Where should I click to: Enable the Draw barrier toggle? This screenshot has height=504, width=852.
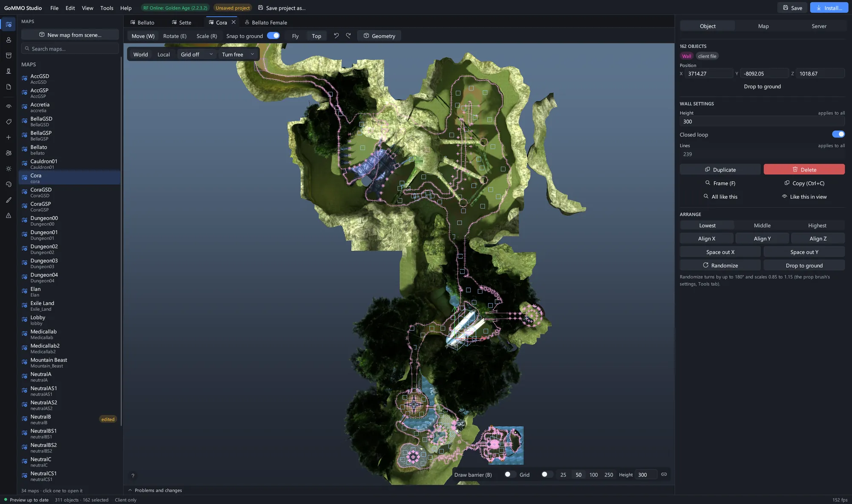(x=507, y=475)
